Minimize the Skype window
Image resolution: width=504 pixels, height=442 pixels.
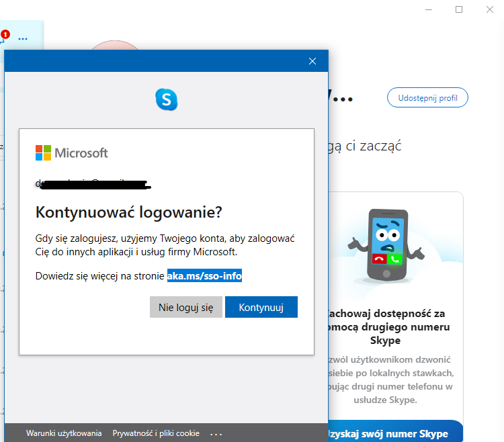pos(429,9)
